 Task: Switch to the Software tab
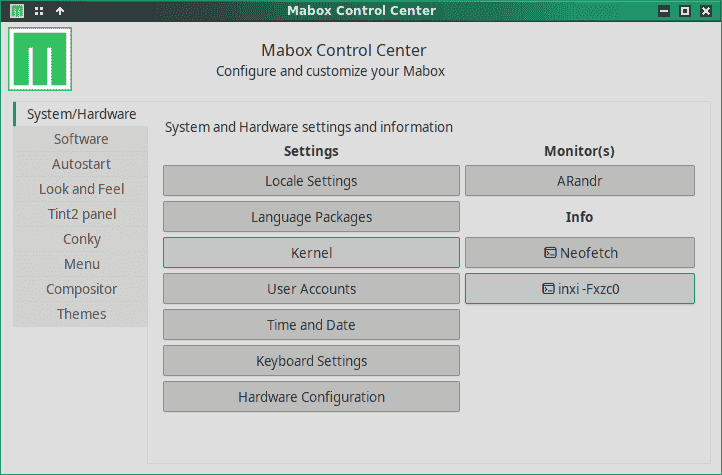(x=81, y=139)
